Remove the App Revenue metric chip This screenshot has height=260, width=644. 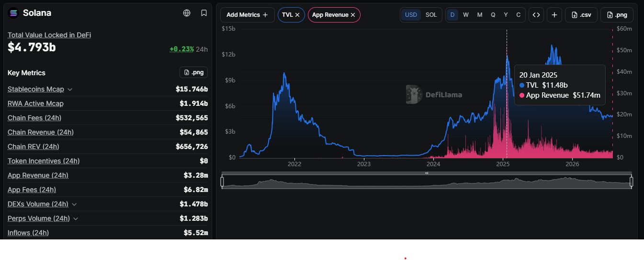[353, 15]
